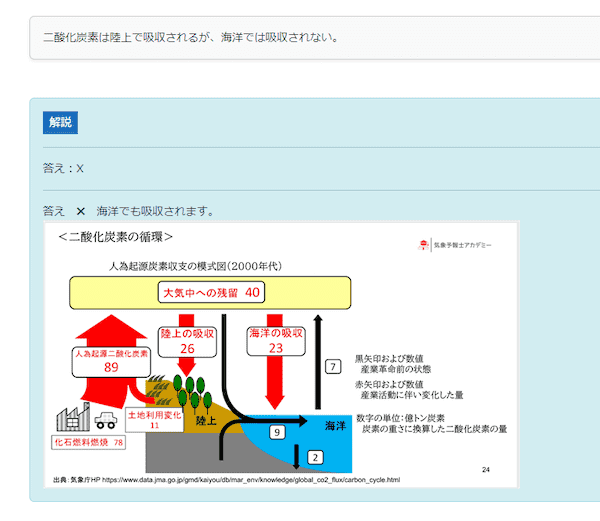This screenshot has height=521, width=600.
Task: Click the blue 解説 label
Action: point(60,123)
